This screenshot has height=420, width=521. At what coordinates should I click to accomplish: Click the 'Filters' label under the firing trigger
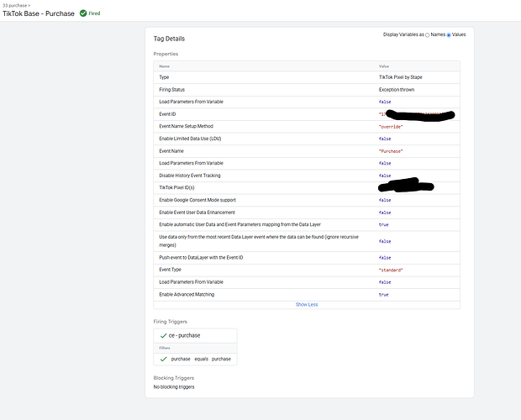coord(165,348)
